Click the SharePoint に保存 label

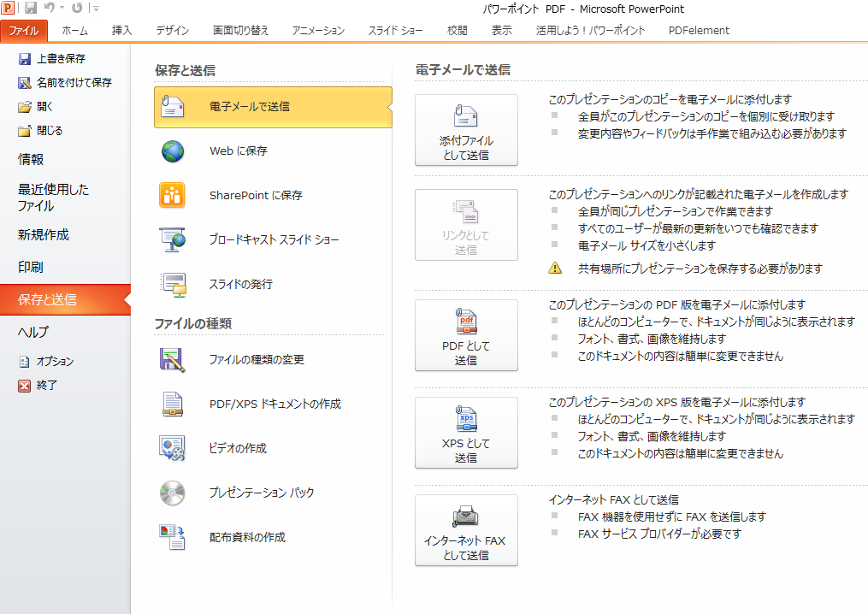tap(256, 196)
